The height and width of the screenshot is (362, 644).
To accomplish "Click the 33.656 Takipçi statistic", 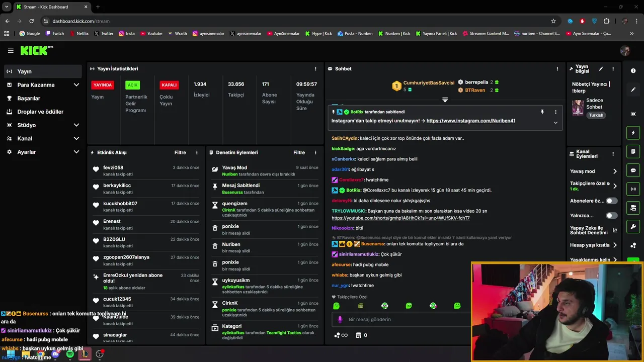I will 236,89.
